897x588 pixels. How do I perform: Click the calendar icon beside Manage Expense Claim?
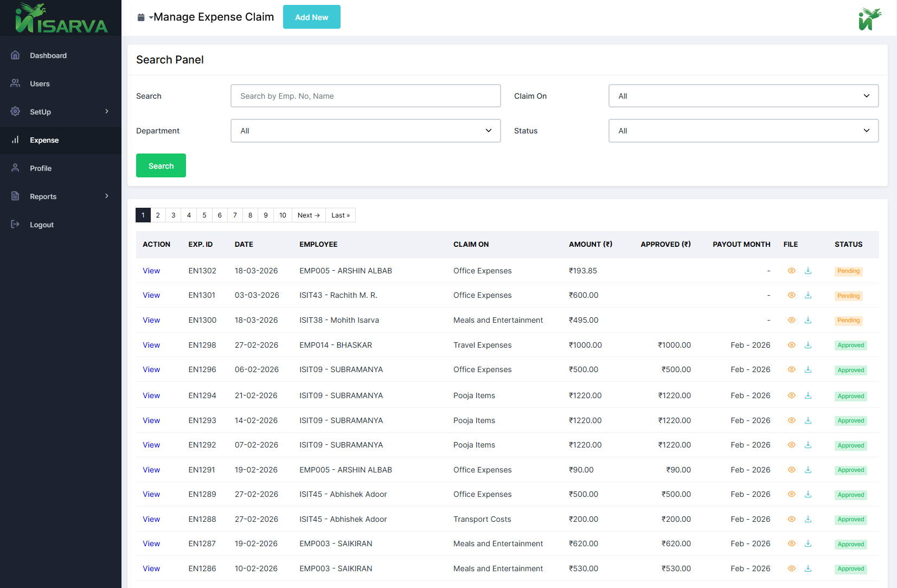(141, 17)
